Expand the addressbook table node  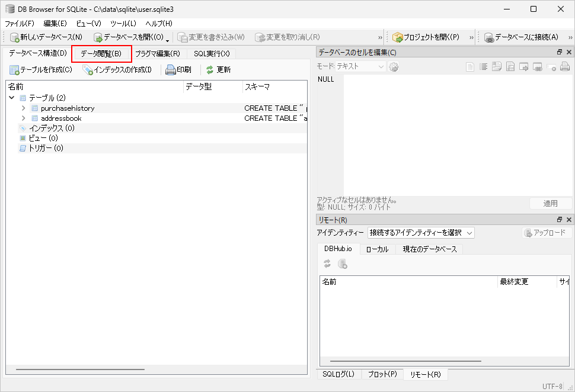pyautogui.click(x=24, y=118)
